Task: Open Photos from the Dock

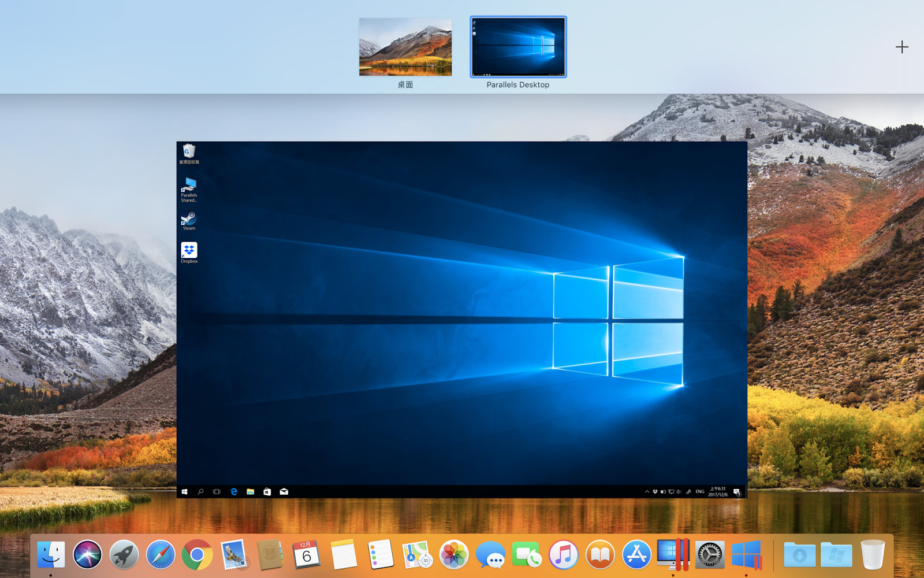Action: 453,555
